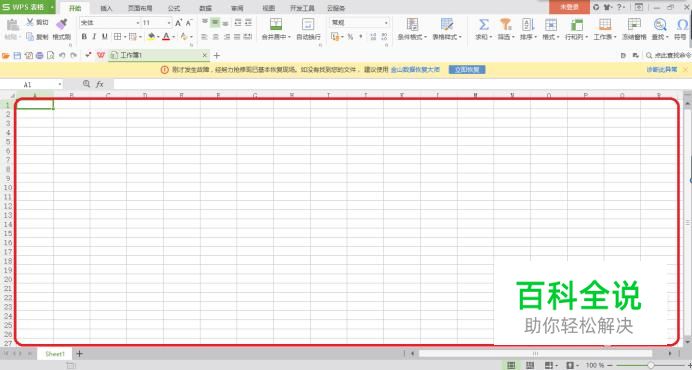Click the AutoSum (求和) sigma icon
The height and width of the screenshot is (370, 692).
point(484,25)
